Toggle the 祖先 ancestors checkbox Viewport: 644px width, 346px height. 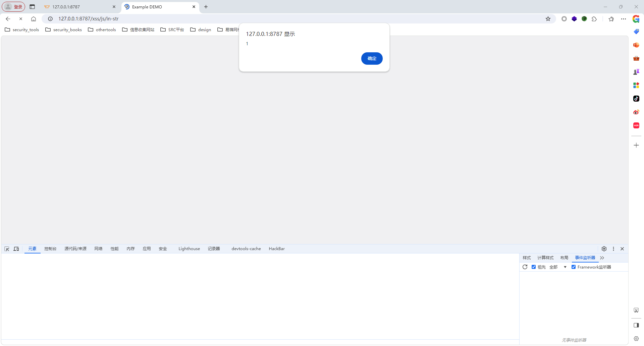(x=534, y=267)
